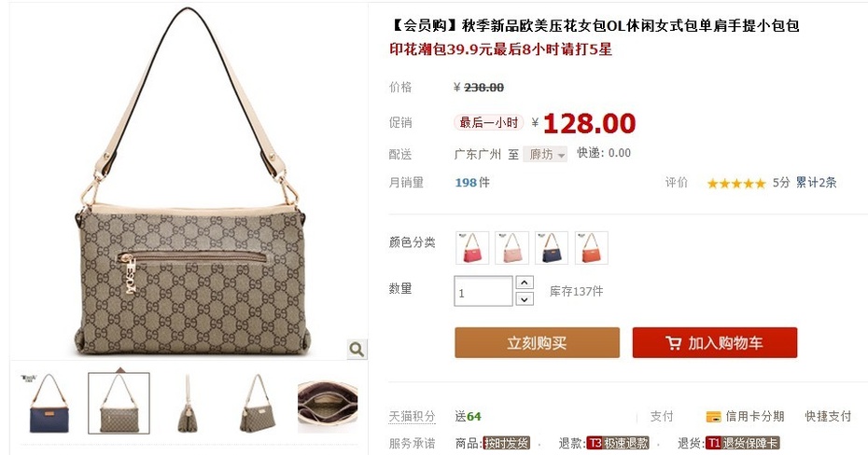The width and height of the screenshot is (868, 455).
Task: Click the five-star rating icons
Action: [x=736, y=183]
